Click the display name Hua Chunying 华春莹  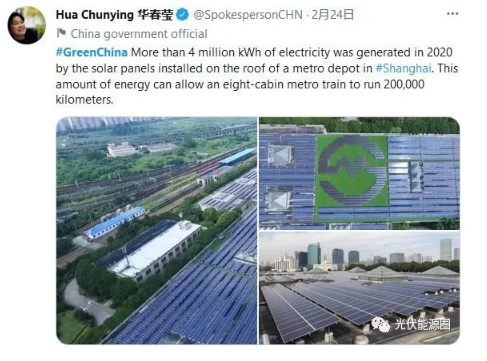115,15
